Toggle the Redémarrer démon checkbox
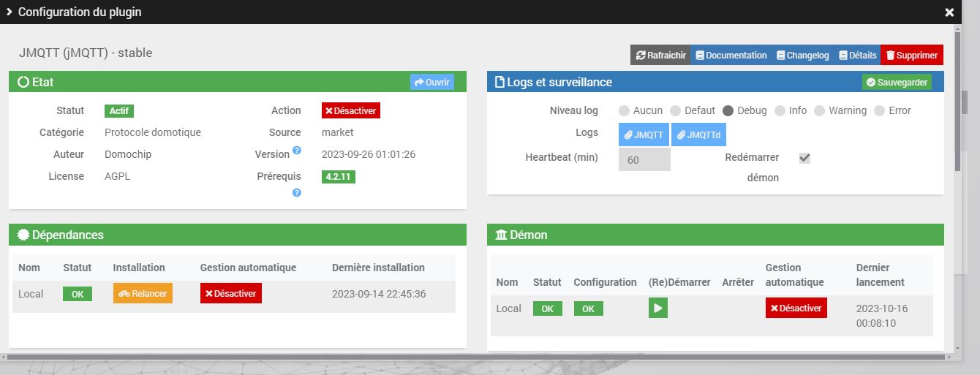This screenshot has width=980, height=375. tap(804, 158)
